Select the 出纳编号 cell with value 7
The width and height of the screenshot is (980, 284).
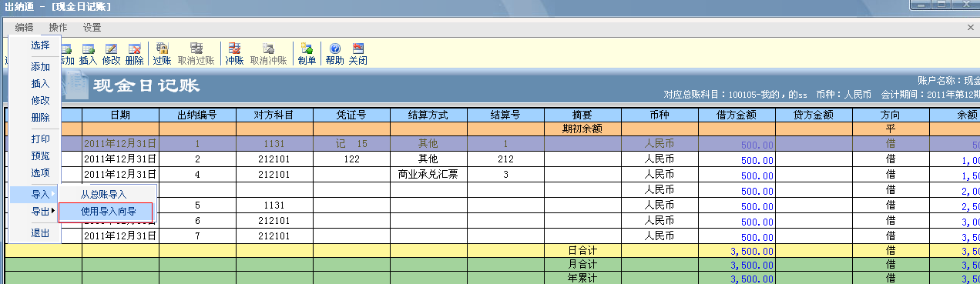click(x=197, y=236)
